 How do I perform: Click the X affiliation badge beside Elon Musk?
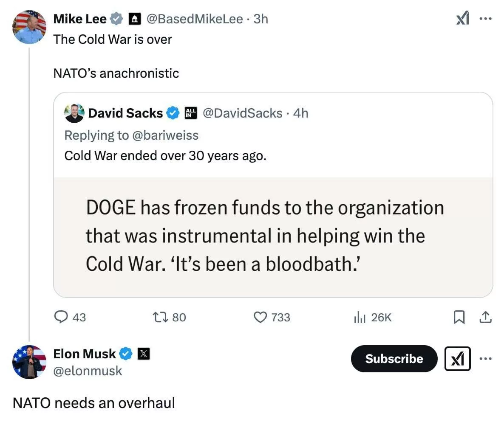pos(143,354)
